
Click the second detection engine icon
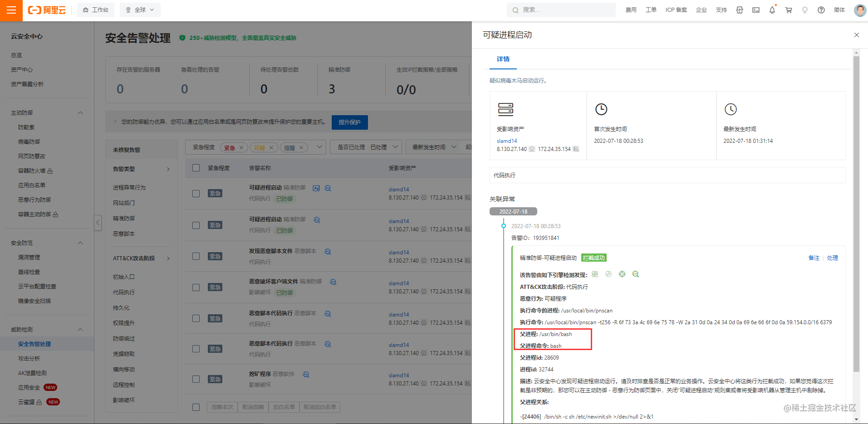coord(608,274)
